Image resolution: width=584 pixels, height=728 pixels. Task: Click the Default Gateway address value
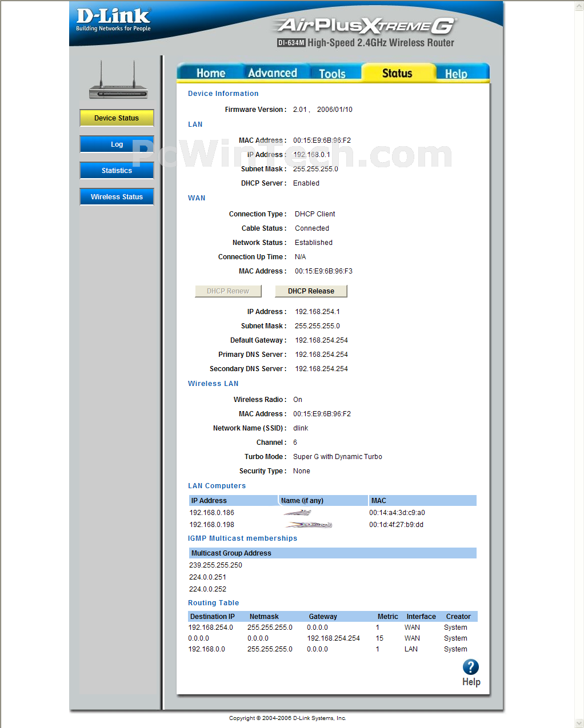(321, 340)
